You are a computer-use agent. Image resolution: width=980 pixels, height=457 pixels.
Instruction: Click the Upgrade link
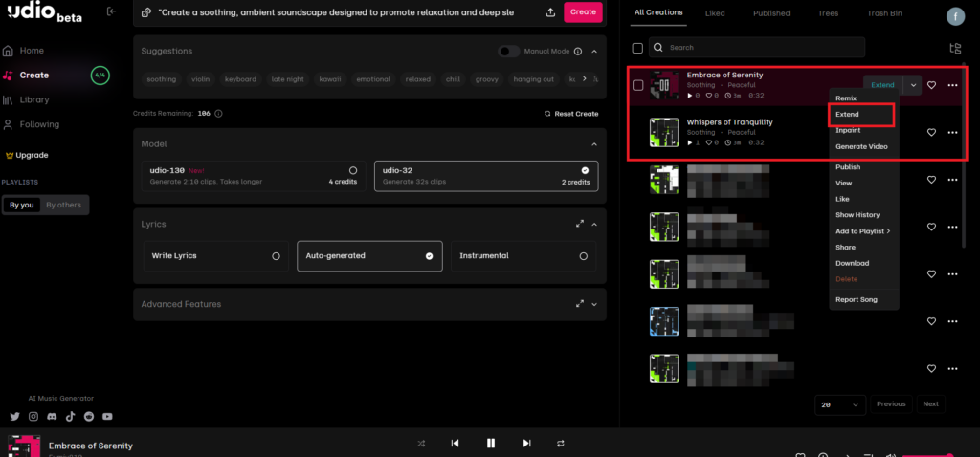point(27,155)
